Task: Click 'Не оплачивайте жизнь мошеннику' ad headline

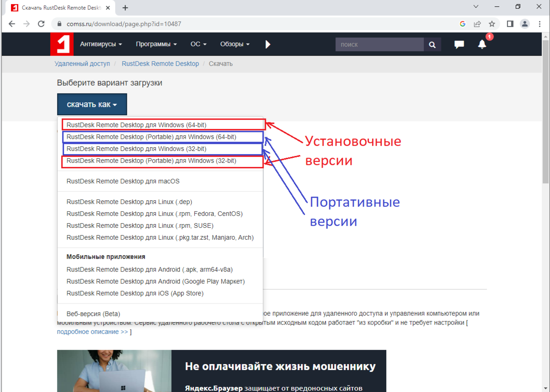Action: (280, 366)
